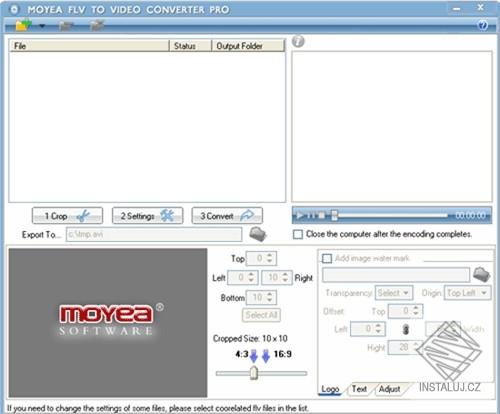This screenshot has width=500, height=414.
Task: Browse for the export destination folder
Action: [x=258, y=234]
